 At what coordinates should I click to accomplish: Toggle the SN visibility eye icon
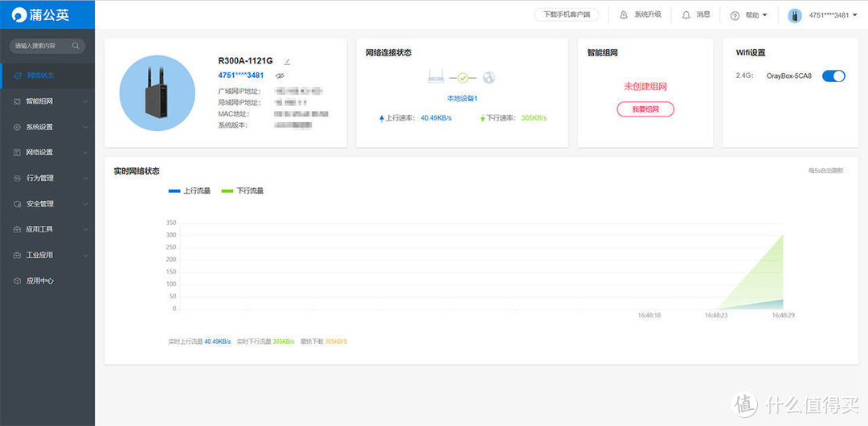(280, 76)
